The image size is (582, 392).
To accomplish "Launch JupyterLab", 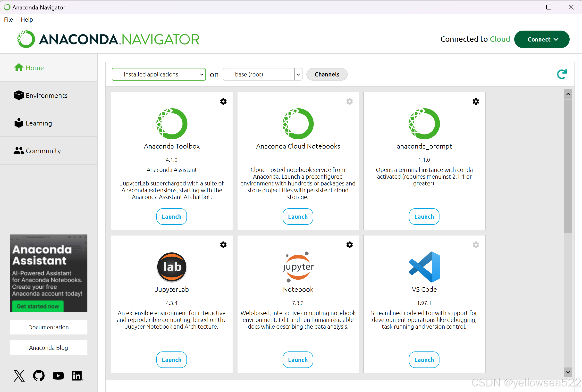I will (171, 359).
